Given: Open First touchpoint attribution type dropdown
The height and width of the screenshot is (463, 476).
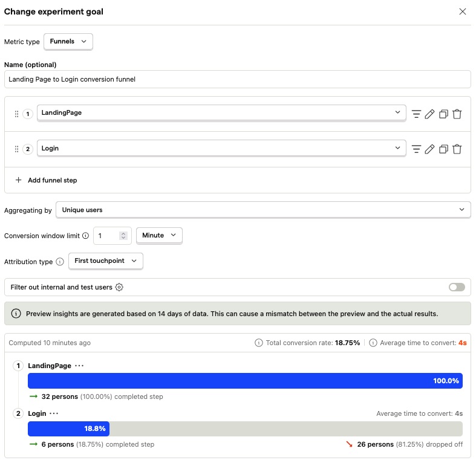Looking at the screenshot, I should click(x=106, y=261).
